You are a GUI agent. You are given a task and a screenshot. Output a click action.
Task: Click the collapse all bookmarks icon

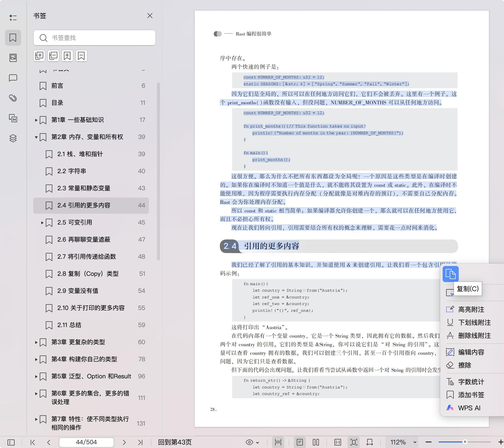[x=53, y=56]
